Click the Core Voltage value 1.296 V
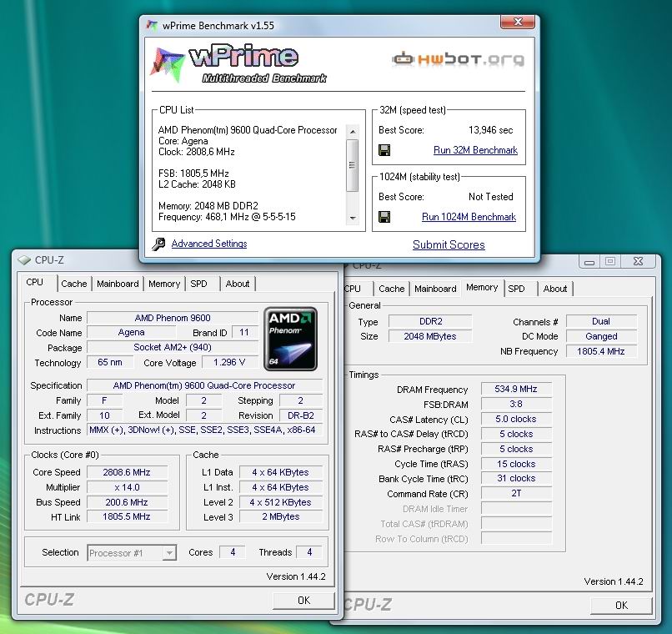This screenshot has height=634, width=672. pyautogui.click(x=229, y=362)
